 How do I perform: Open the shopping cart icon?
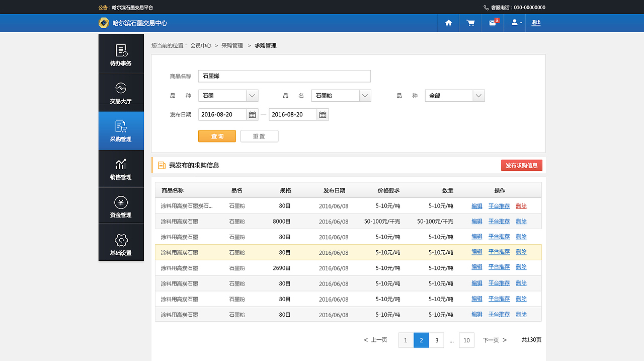point(470,23)
